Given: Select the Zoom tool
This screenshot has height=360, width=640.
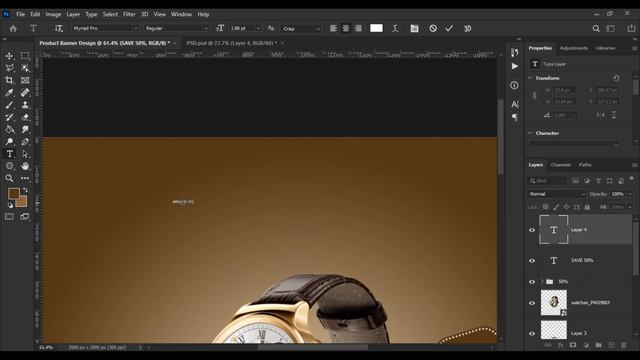Looking at the screenshot, I should click(x=9, y=178).
